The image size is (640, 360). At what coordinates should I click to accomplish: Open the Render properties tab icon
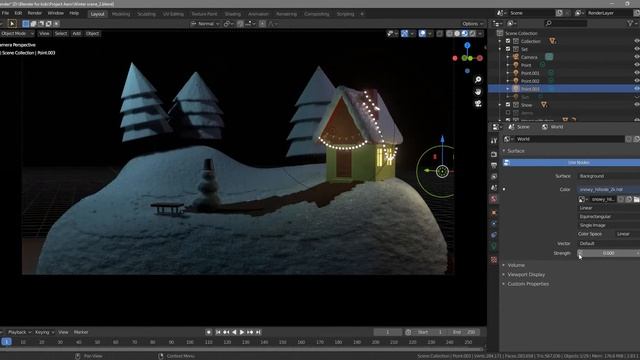coord(494,154)
